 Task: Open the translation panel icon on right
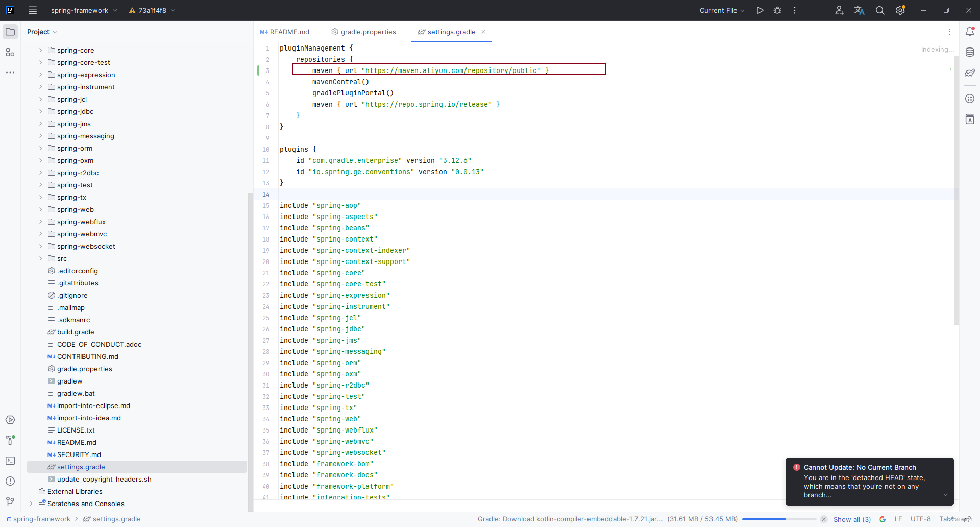pyautogui.click(x=970, y=119)
